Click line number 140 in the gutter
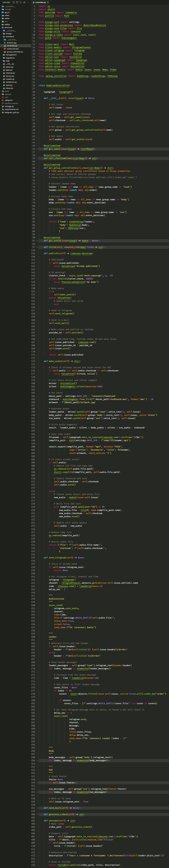Screen dimensions: 169x868 point(33,256)
